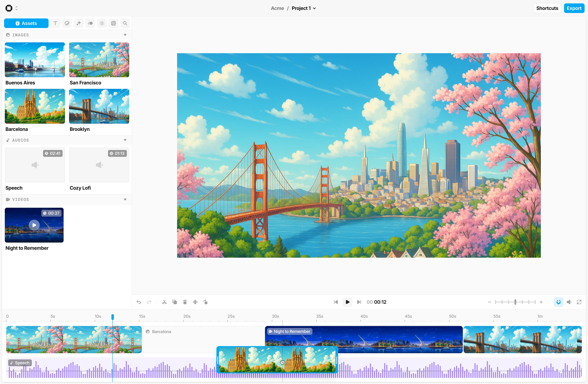
Task: Click plus to zoom the timeline in
Action: tap(541, 302)
